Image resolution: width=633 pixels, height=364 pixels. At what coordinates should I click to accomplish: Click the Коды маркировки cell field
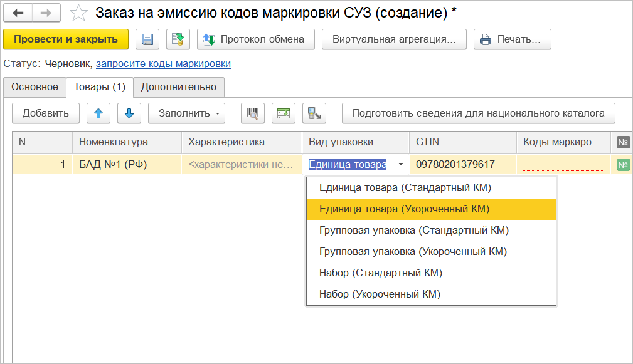pos(563,165)
